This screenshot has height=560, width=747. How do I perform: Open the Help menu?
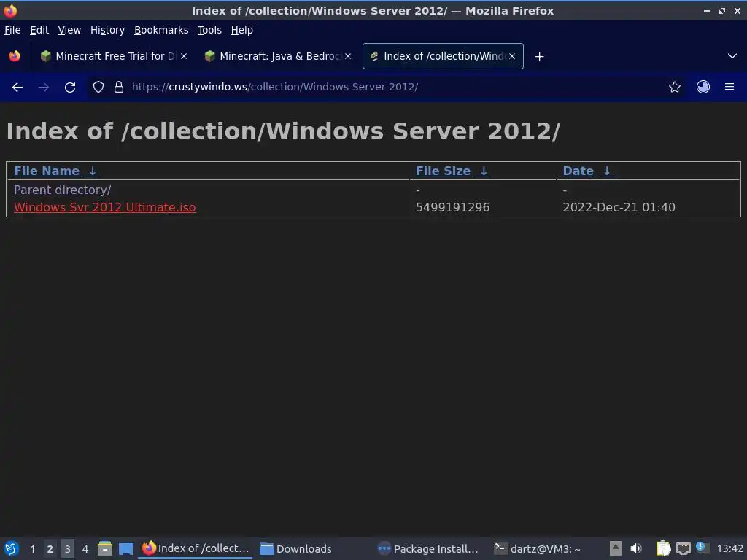[x=242, y=30]
